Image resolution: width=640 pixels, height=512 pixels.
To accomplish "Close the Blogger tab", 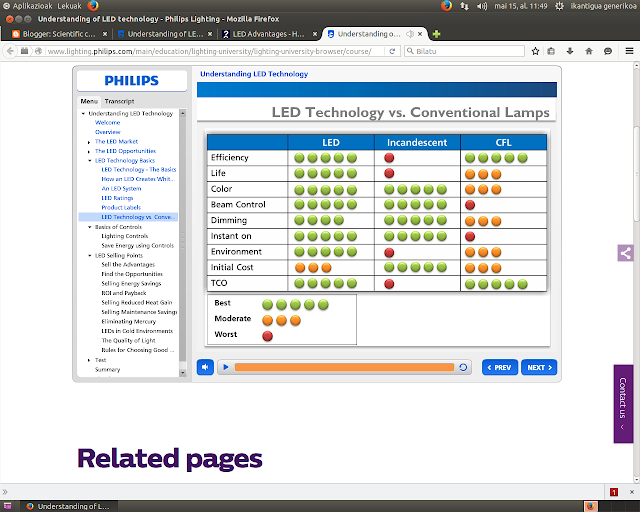I will point(105,34).
